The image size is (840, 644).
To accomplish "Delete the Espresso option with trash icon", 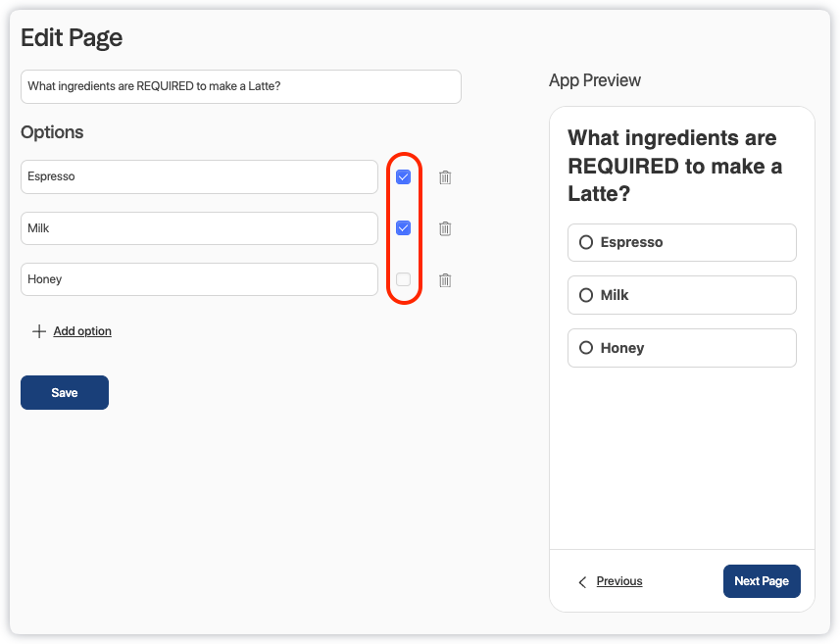I will pyautogui.click(x=445, y=177).
